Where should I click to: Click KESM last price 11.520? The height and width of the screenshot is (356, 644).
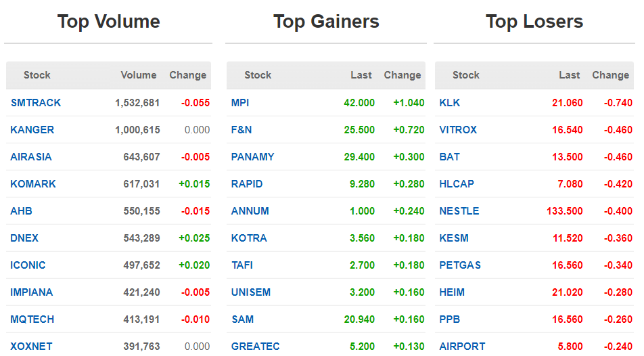pyautogui.click(x=568, y=238)
